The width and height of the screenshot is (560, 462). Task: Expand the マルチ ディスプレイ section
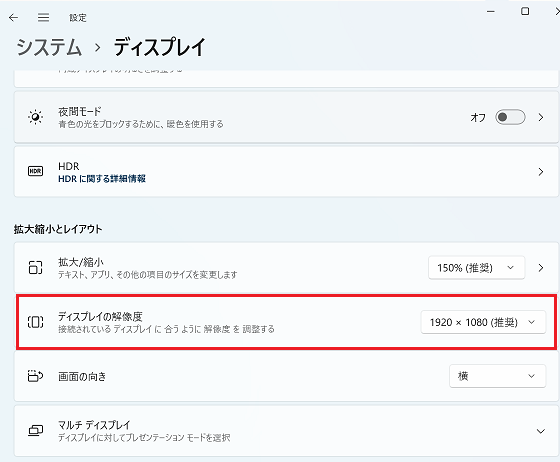click(541, 431)
